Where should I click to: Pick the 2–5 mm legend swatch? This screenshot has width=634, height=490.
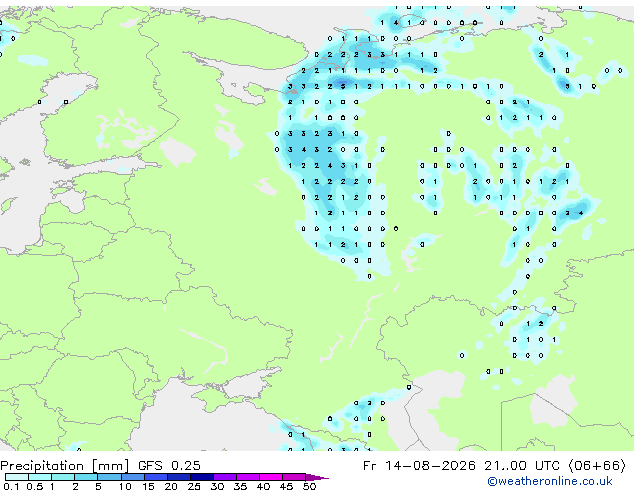86,477
